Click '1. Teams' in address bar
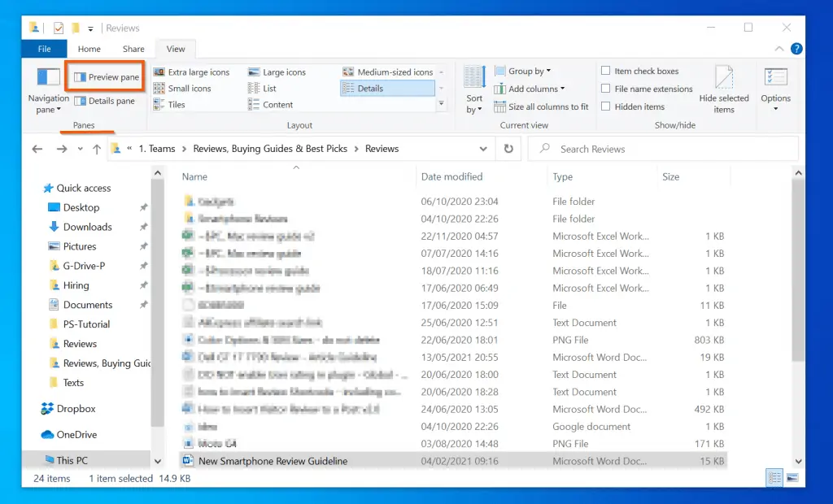Screen dimensions: 833x504 click(157, 149)
